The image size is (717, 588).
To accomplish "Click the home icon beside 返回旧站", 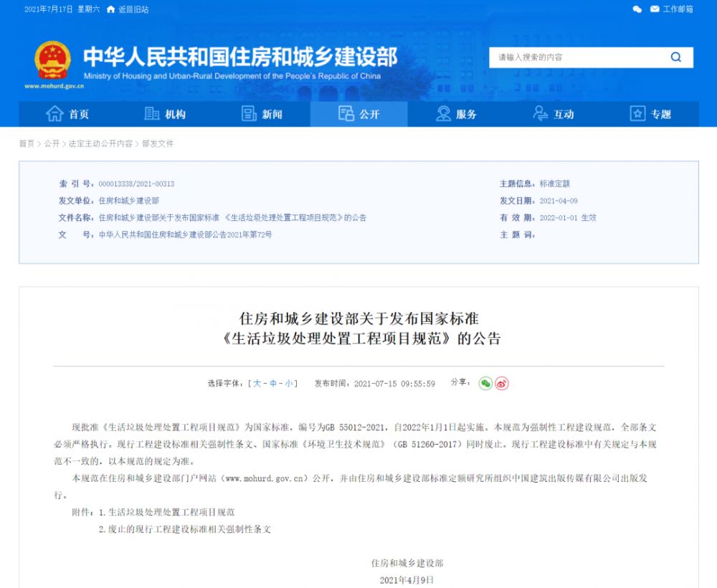I will (x=110, y=9).
